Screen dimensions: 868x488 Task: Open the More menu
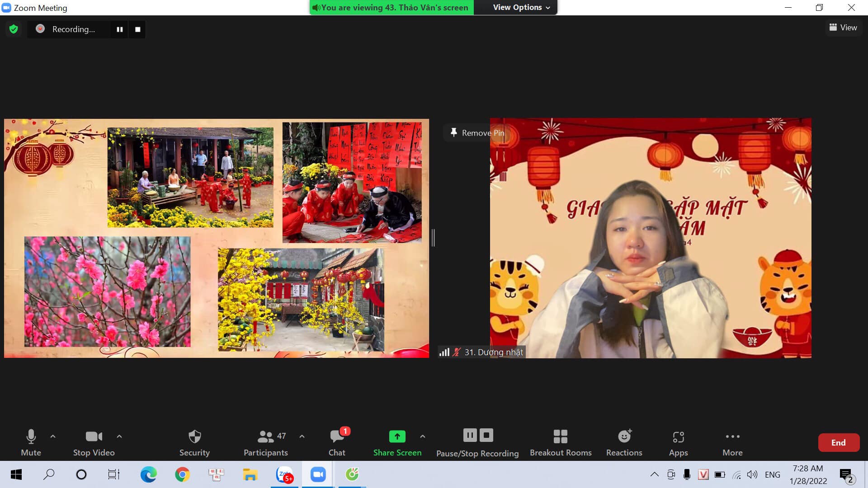pyautogui.click(x=732, y=443)
